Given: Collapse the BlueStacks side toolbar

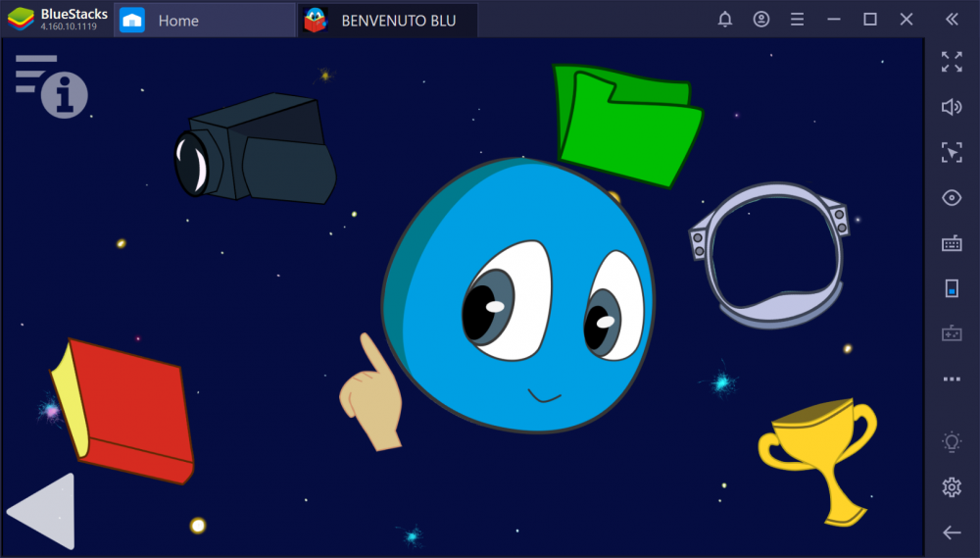Looking at the screenshot, I should (x=952, y=20).
